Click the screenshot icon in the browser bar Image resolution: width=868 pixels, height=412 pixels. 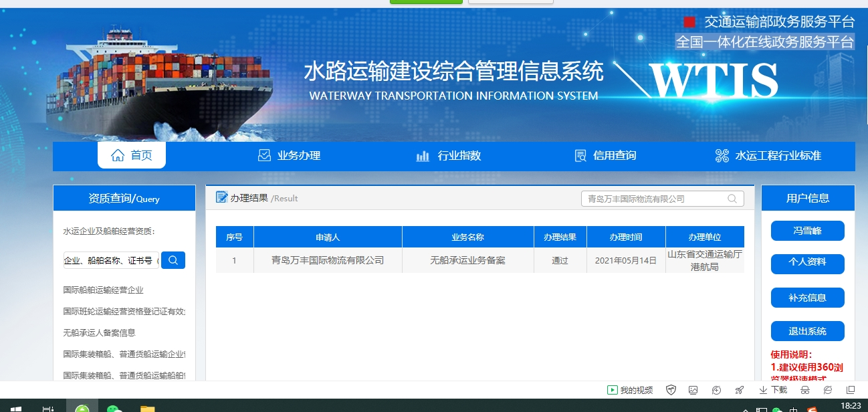[693, 389]
